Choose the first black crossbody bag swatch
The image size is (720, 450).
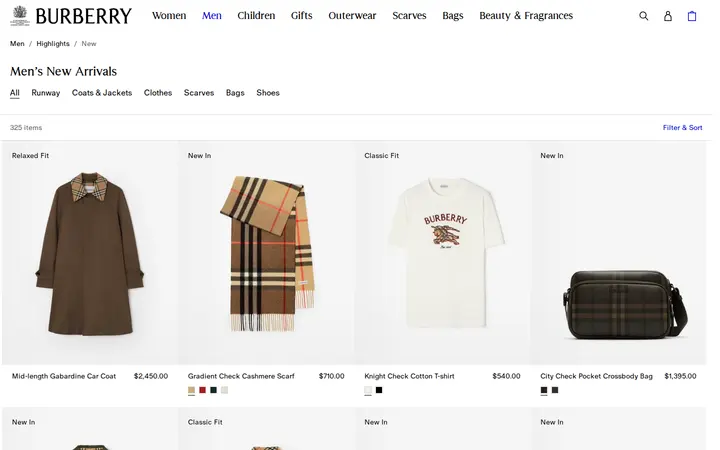[544, 390]
